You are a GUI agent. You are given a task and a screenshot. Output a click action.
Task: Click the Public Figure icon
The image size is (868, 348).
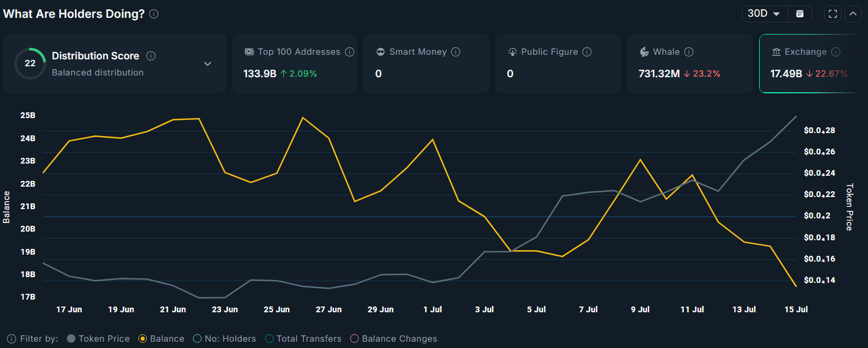(x=512, y=52)
